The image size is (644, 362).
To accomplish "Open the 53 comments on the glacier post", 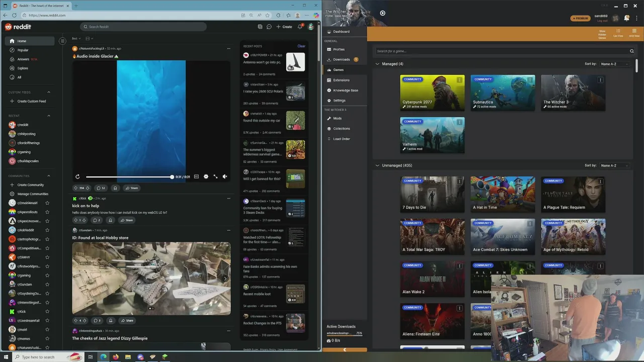I will 101,188.
